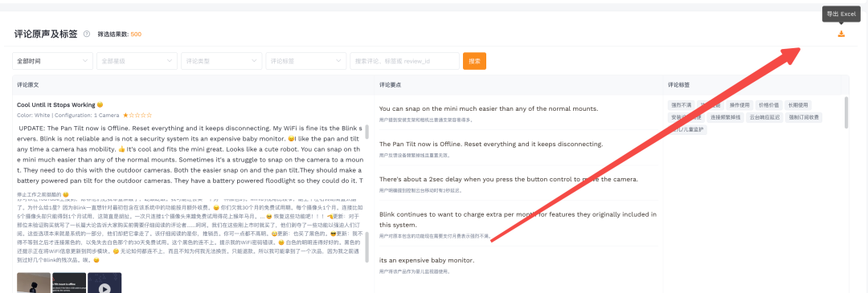
Task: Select the 长期使用 tag
Action: [x=798, y=104]
